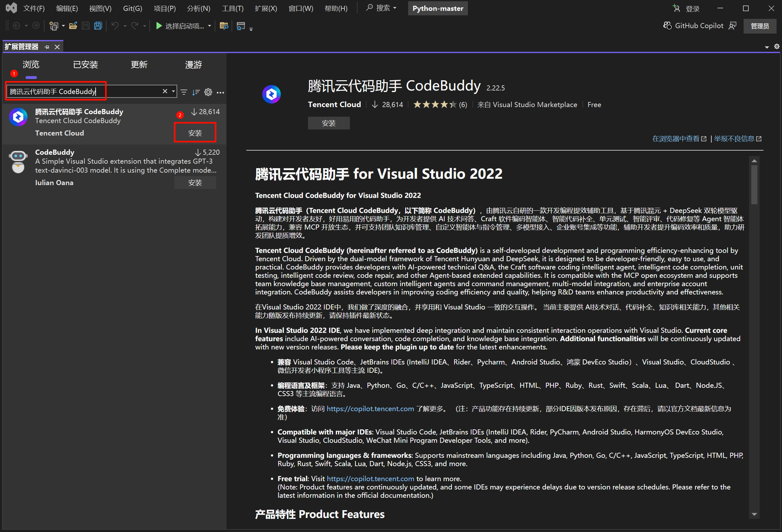The image size is (782, 532).
Task: Pin the 扩展管理器 tab
Action: click(47, 47)
